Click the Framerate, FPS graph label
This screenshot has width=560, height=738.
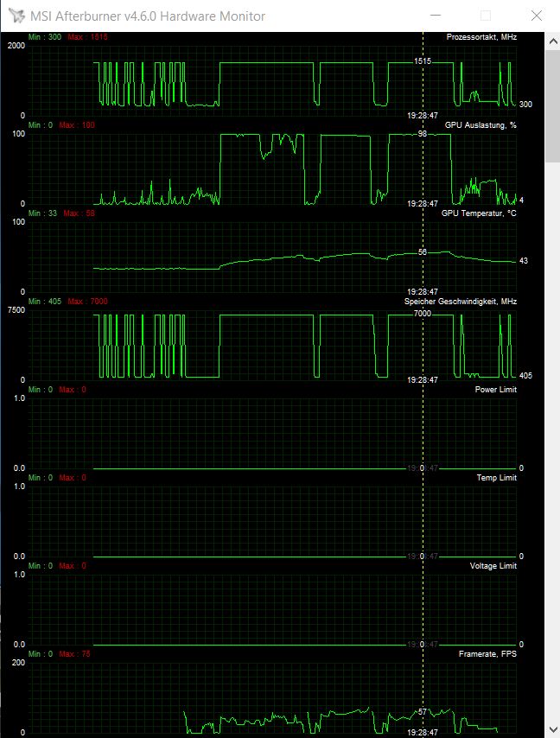coord(487,654)
